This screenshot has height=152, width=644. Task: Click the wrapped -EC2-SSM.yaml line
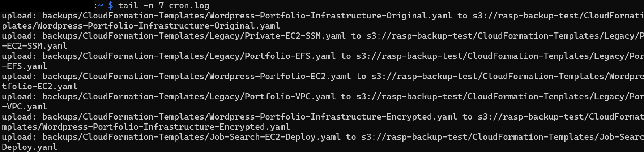click(35, 46)
